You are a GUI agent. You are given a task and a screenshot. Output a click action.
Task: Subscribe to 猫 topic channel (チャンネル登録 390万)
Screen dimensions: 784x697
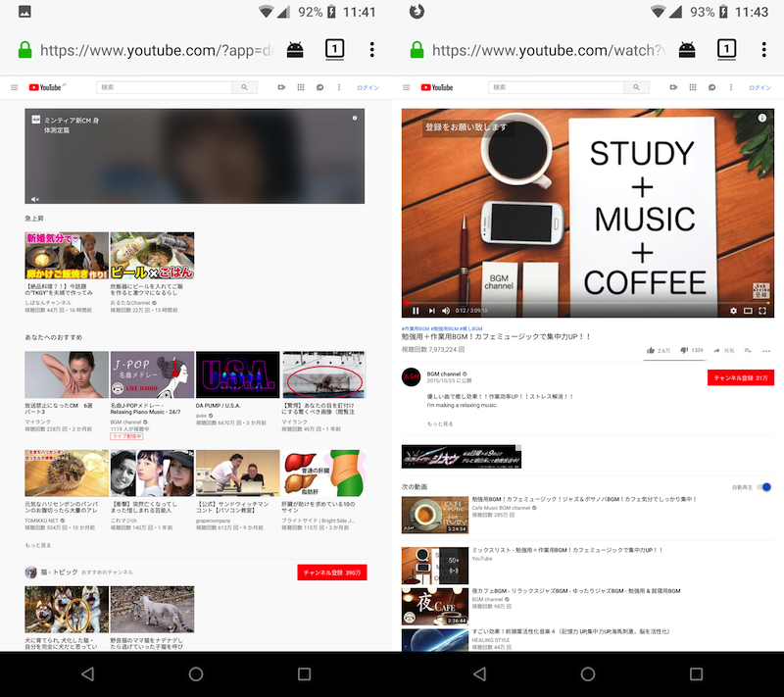click(x=332, y=572)
